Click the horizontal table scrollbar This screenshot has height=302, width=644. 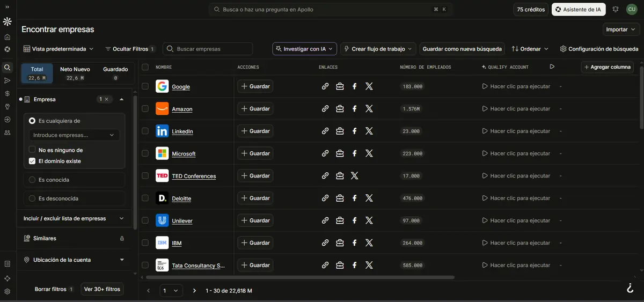pos(301,277)
